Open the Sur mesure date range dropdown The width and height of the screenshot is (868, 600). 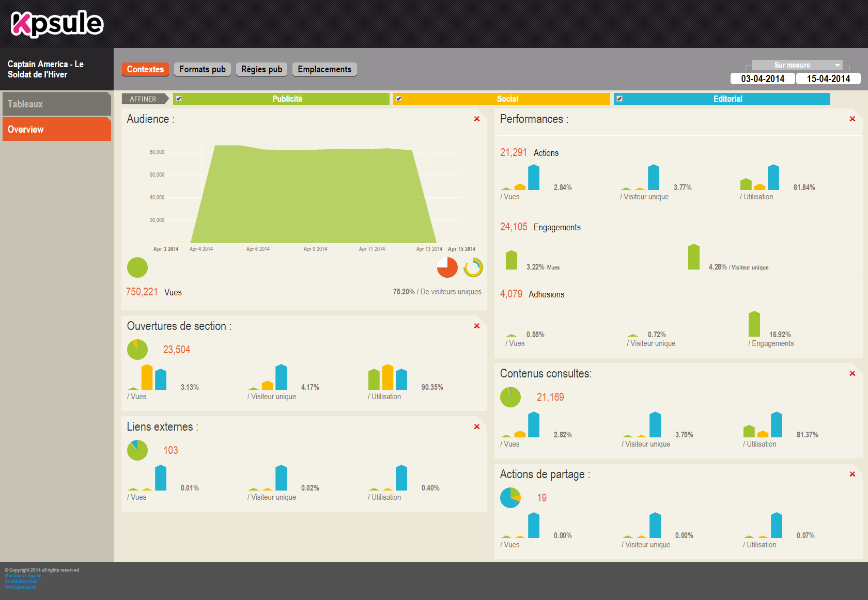tap(797, 65)
